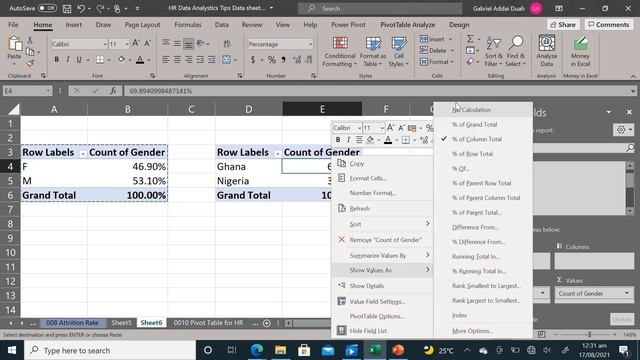Viewport: 640px width, 360px height.
Task: Click the fill color bucket in ribbon
Action: click(x=122, y=60)
